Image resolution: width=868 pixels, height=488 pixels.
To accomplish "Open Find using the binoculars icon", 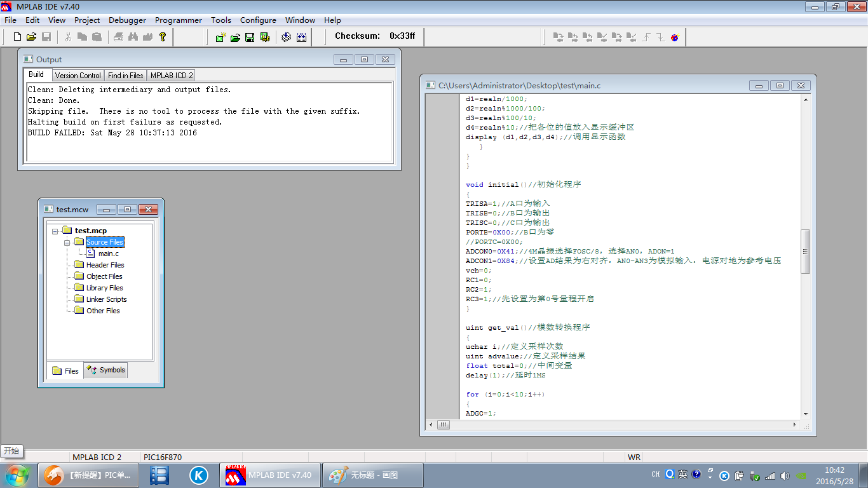I will (133, 37).
